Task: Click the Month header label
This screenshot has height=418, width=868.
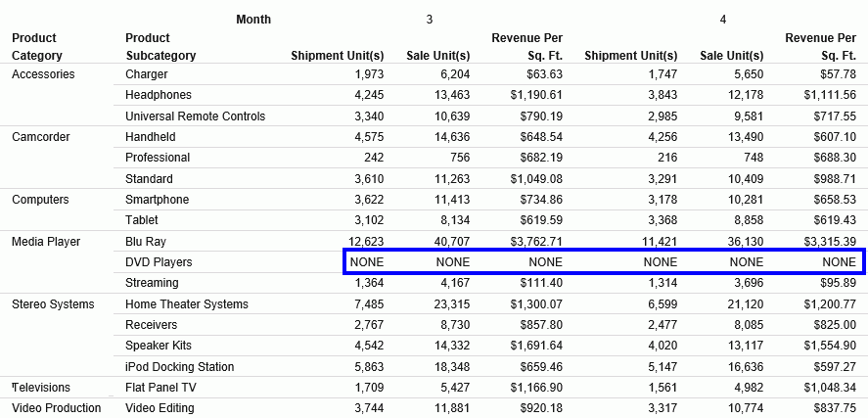Action: pos(253,20)
